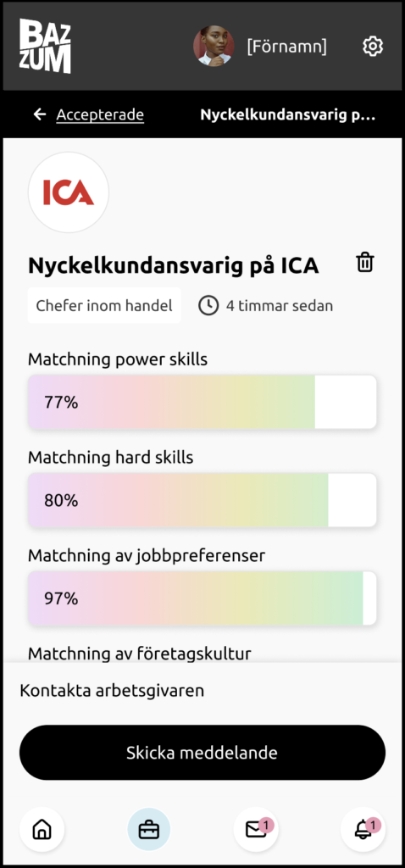The width and height of the screenshot is (405, 868).
Task: Click the hard skills 80% match bar
Action: click(x=202, y=500)
